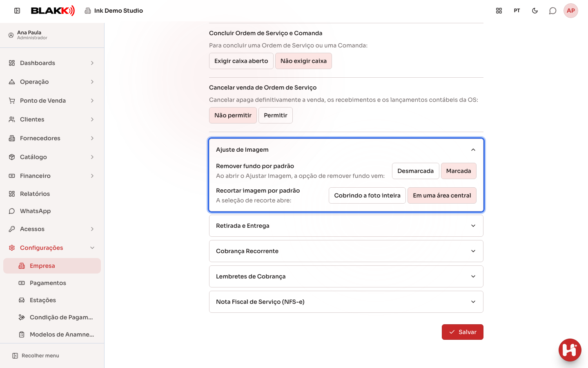Image resolution: width=588 pixels, height=368 pixels.
Task: Click the Dashboards grid icon in sidebar
Action: [12, 63]
